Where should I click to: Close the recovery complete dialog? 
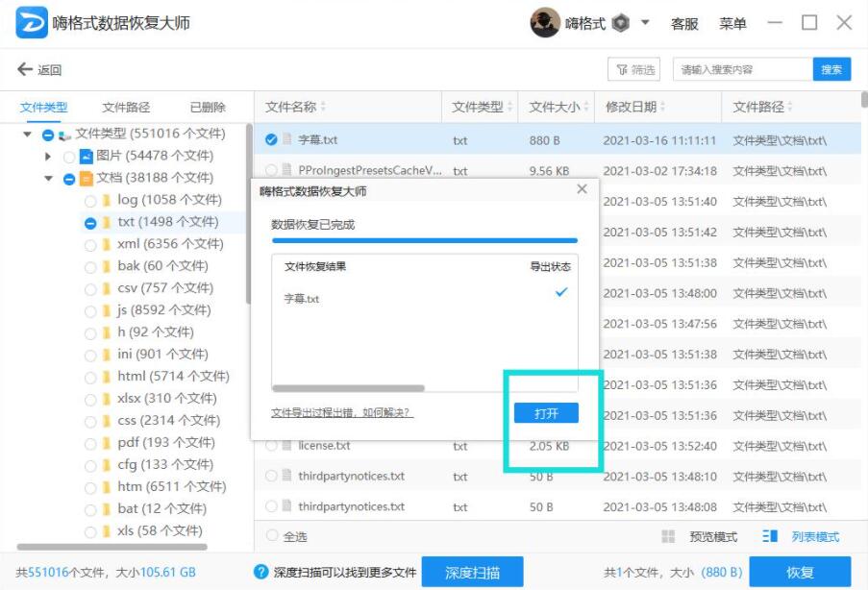[582, 189]
